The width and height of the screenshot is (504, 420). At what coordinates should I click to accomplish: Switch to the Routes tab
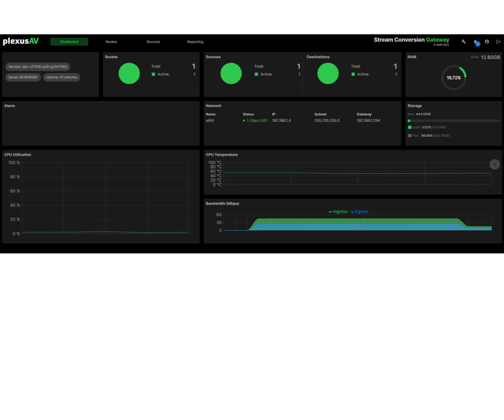(111, 42)
